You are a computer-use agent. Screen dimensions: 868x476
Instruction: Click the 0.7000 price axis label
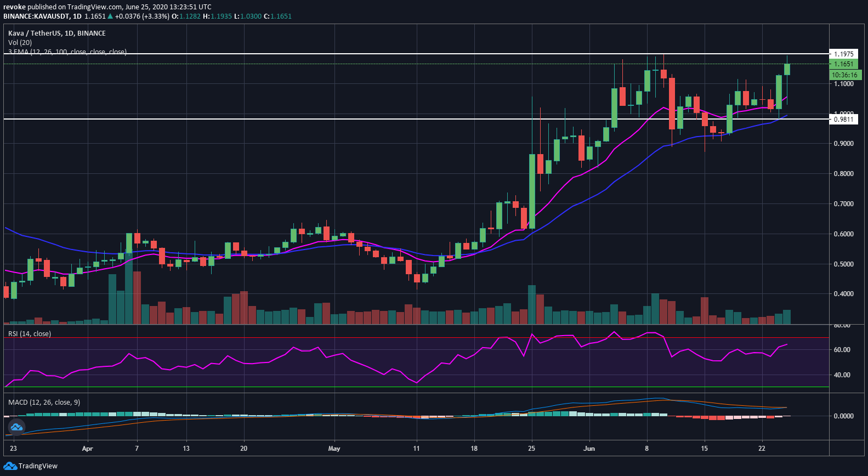844,204
